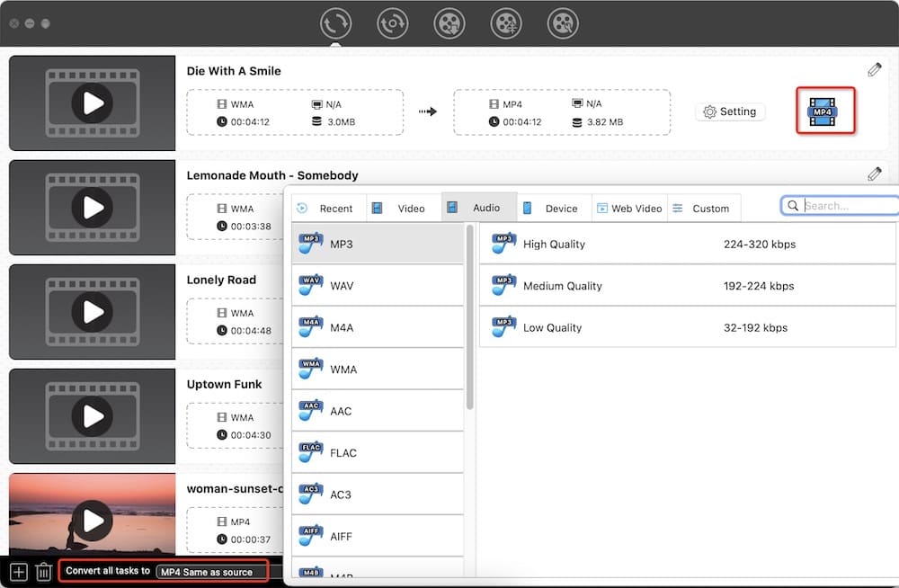Click the add file plus icon
Screen dimensions: 899x588
[18, 571]
